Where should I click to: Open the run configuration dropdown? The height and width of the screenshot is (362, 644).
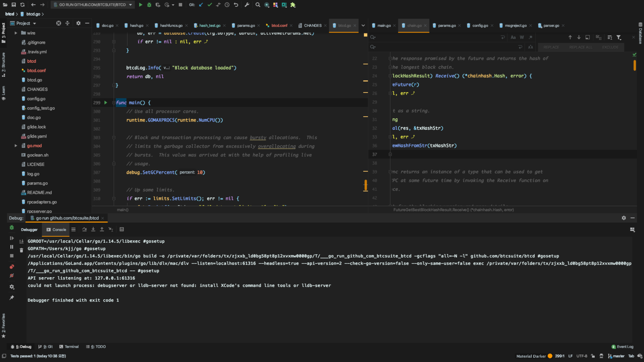tap(93, 5)
